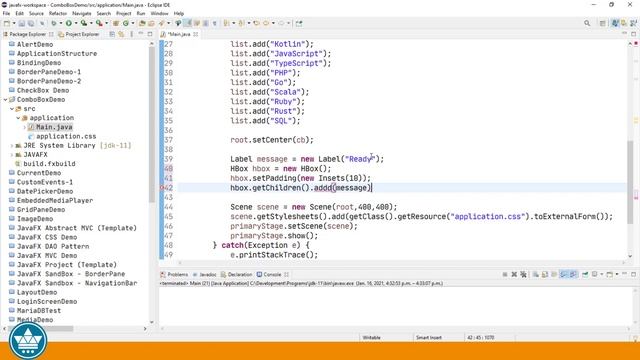This screenshot has height=360, width=640.
Task: Select the MariaDBTest project
Action: coord(39,311)
